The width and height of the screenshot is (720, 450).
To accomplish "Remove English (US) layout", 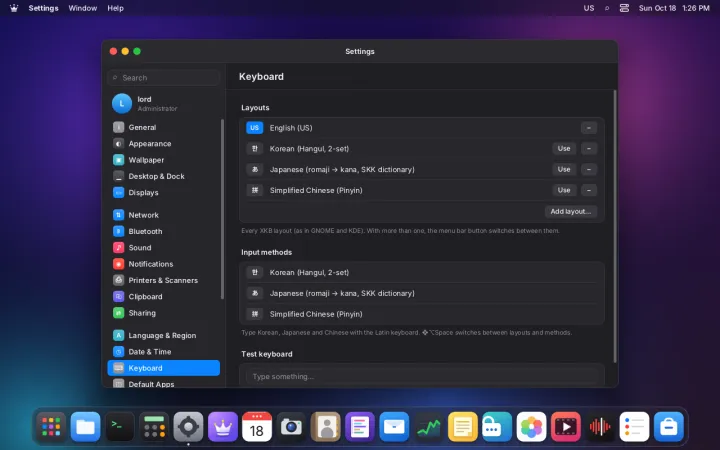I will coord(589,128).
